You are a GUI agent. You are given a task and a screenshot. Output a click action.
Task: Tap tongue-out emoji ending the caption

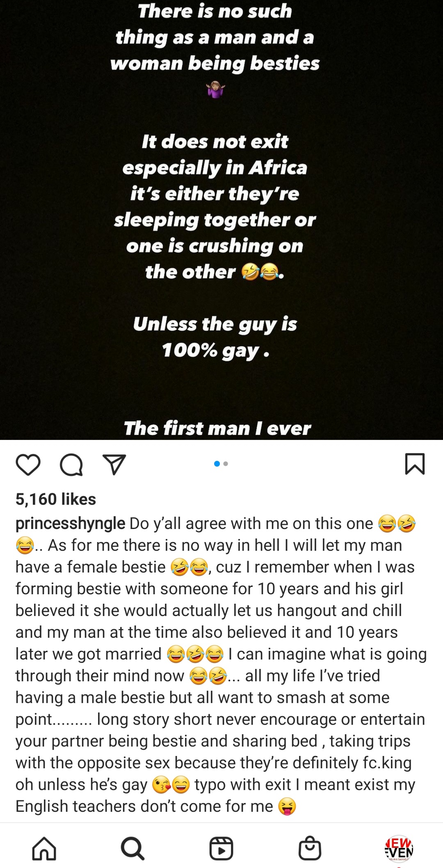(287, 806)
